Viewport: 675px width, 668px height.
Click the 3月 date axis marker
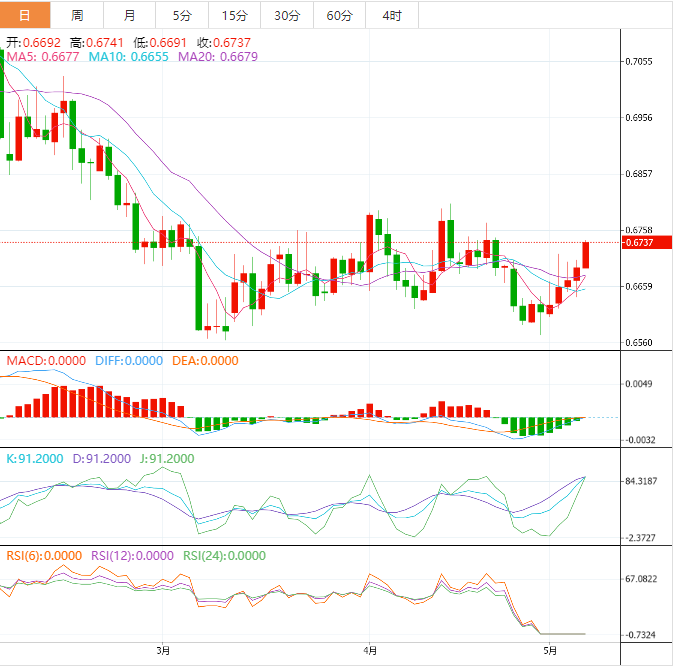point(163,650)
